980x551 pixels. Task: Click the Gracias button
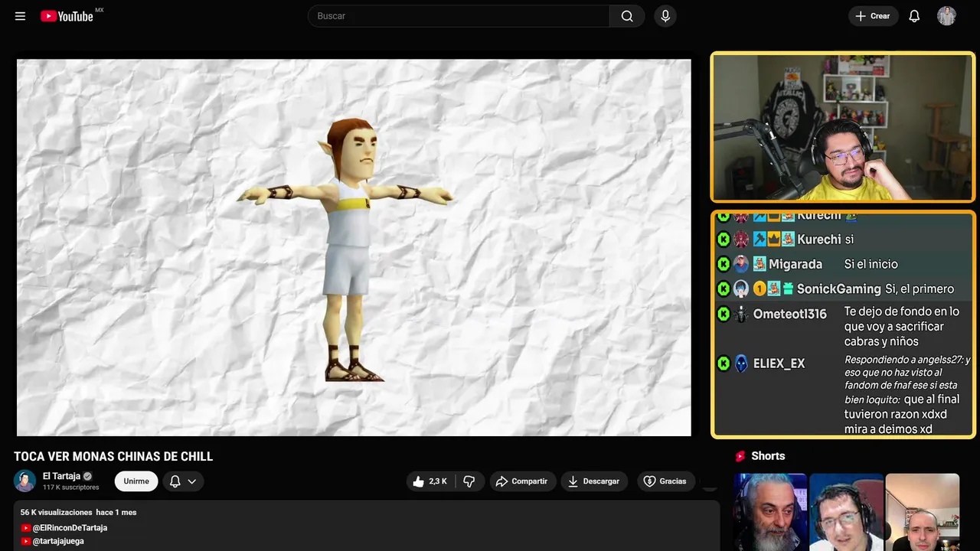pos(665,481)
